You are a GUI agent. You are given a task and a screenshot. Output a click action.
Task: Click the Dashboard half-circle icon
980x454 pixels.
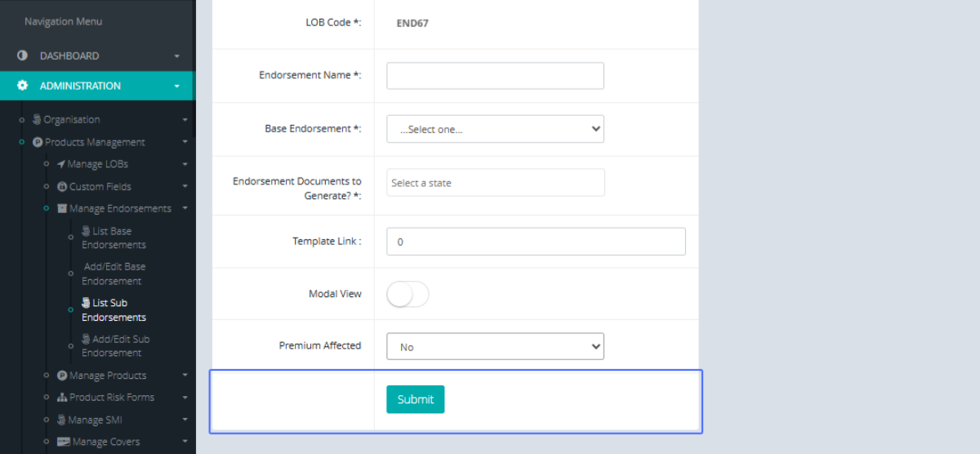(x=23, y=56)
